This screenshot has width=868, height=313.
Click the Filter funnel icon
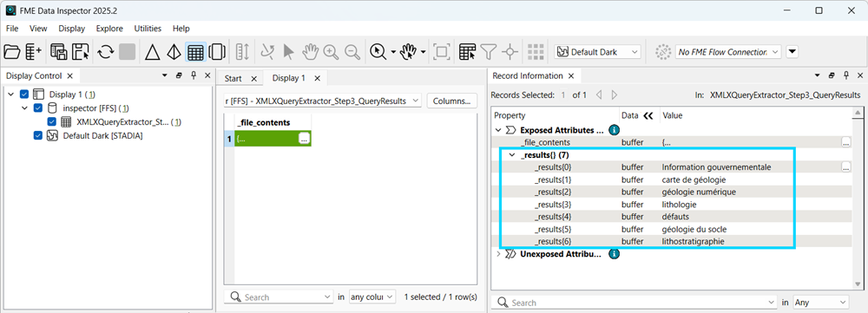click(488, 52)
